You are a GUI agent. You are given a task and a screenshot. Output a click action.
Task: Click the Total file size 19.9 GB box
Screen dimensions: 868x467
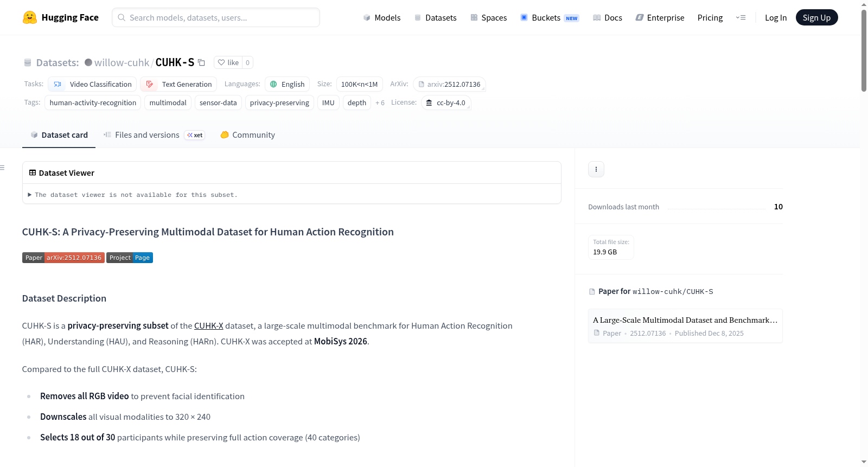(611, 247)
